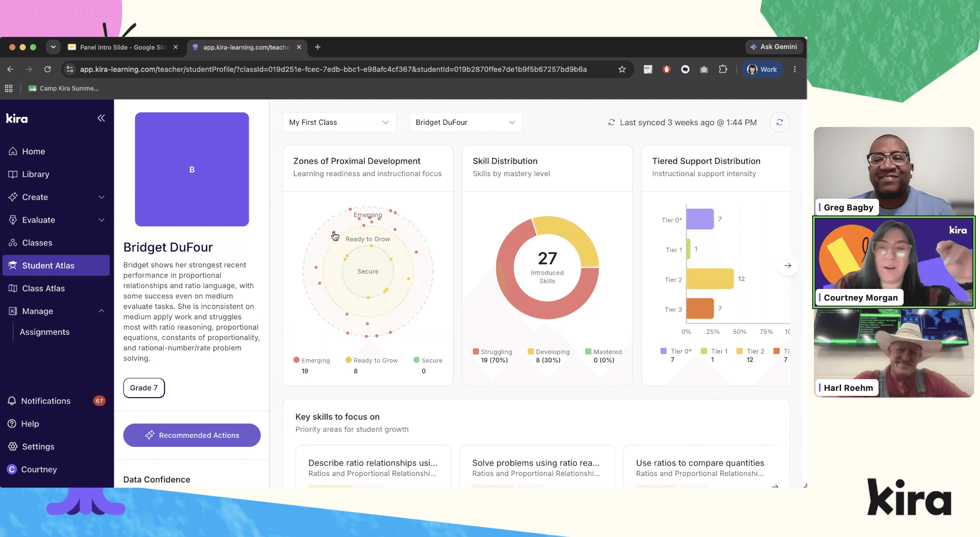The height and width of the screenshot is (537, 980).
Task: Click Bridget's purple avatar tile
Action: click(192, 170)
